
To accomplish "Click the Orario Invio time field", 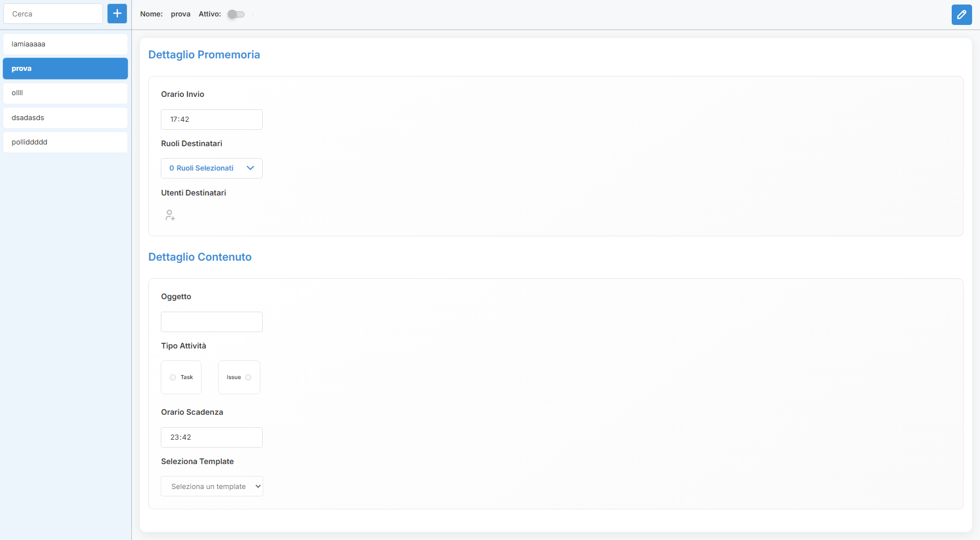I will [212, 120].
